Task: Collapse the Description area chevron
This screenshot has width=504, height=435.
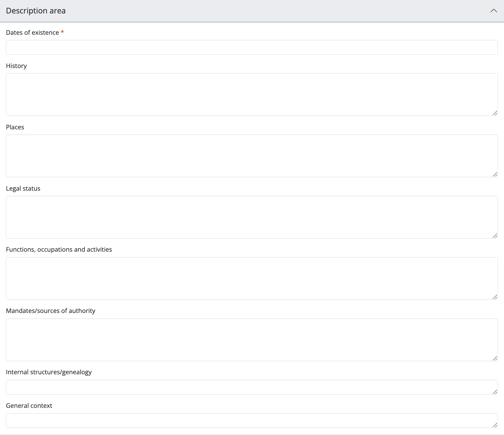Action: (x=493, y=11)
